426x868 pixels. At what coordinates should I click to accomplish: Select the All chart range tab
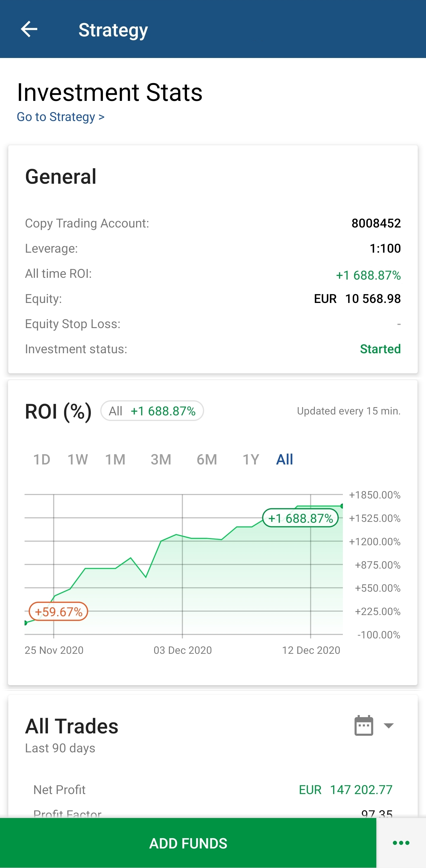(x=285, y=459)
